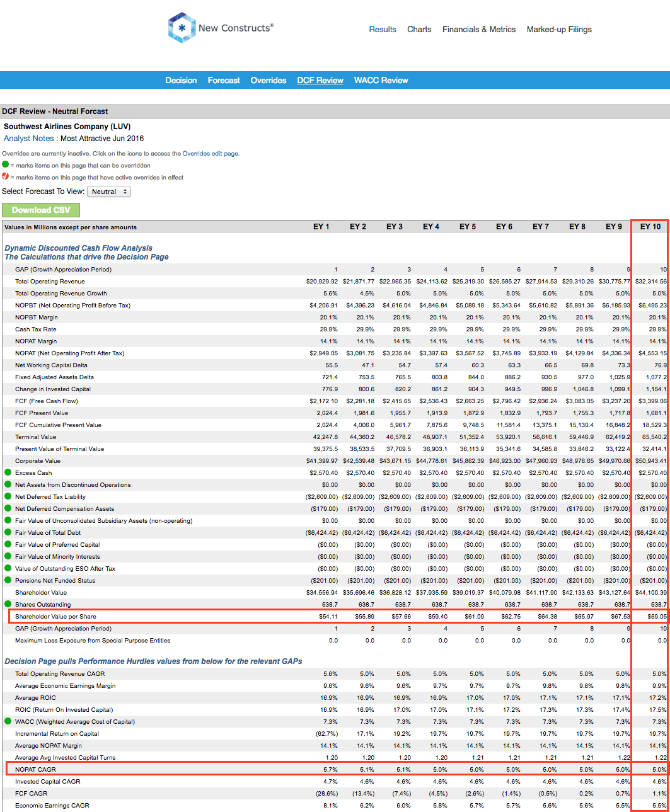Click the $20,929.92 revenue value in EY 1
The height and width of the screenshot is (812, 670).
pyautogui.click(x=322, y=282)
